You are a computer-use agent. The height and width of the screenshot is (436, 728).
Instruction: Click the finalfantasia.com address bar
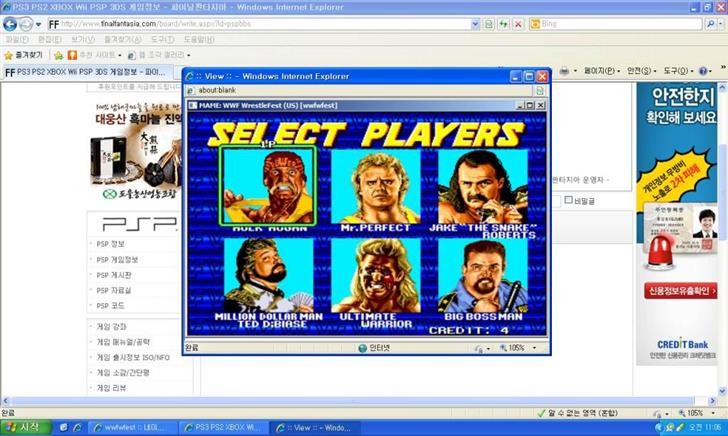coord(259,24)
